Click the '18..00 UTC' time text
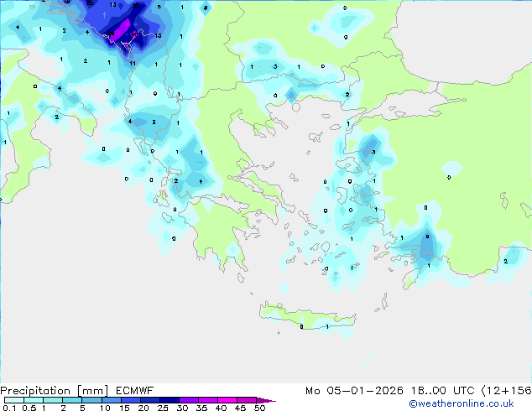The image size is (532, 411). pyautogui.click(x=443, y=391)
